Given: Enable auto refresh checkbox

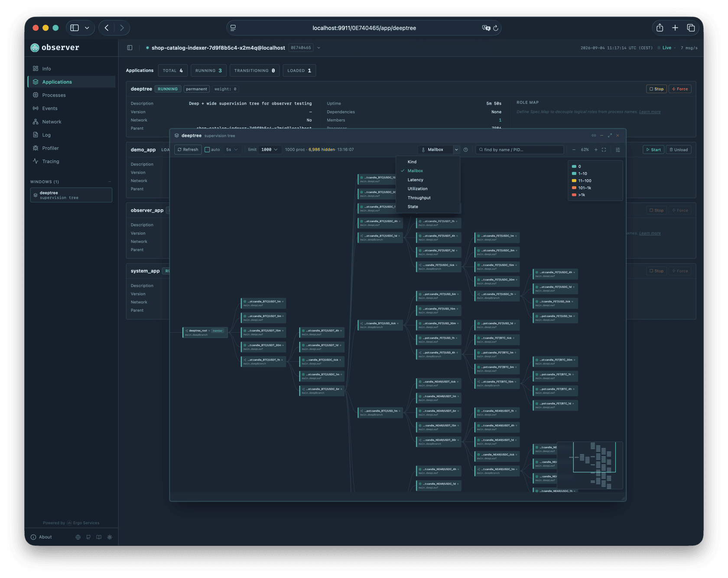Looking at the screenshot, I should (207, 150).
